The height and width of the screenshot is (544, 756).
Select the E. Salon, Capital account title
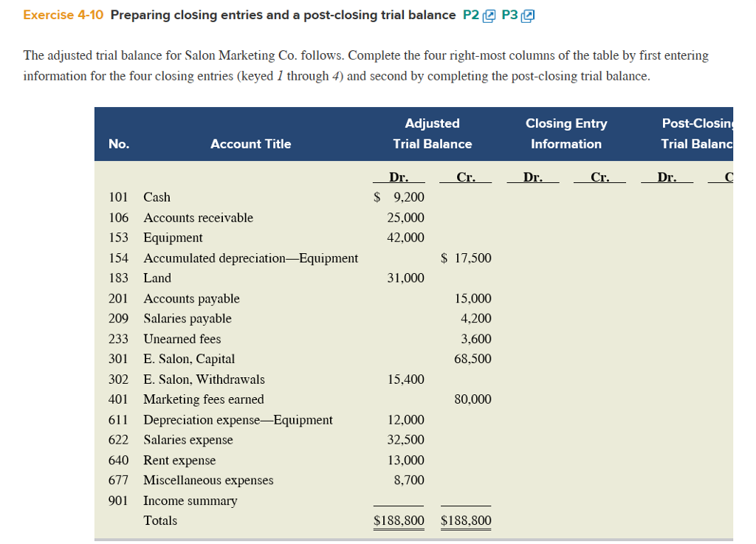[189, 359]
